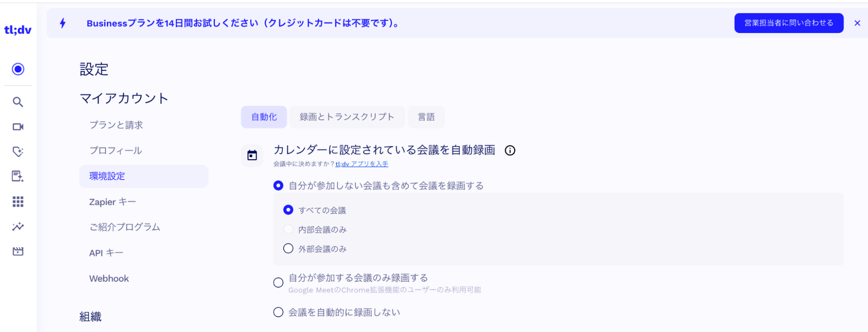Open プランと請求 in settings menu
The height and width of the screenshot is (332, 868).
(x=116, y=125)
